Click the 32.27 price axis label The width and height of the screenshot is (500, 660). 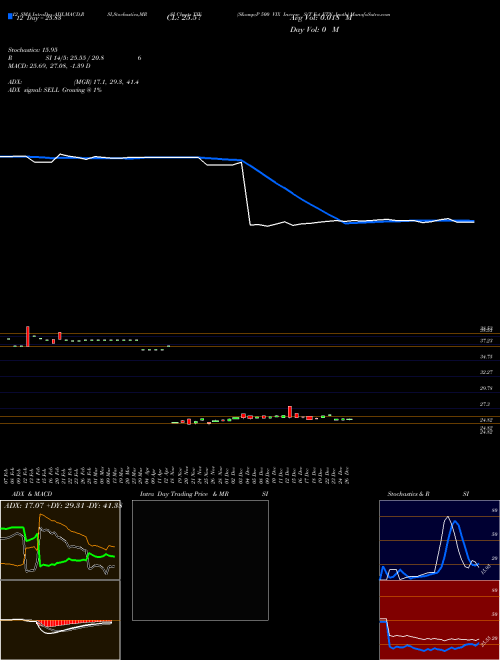487,373
